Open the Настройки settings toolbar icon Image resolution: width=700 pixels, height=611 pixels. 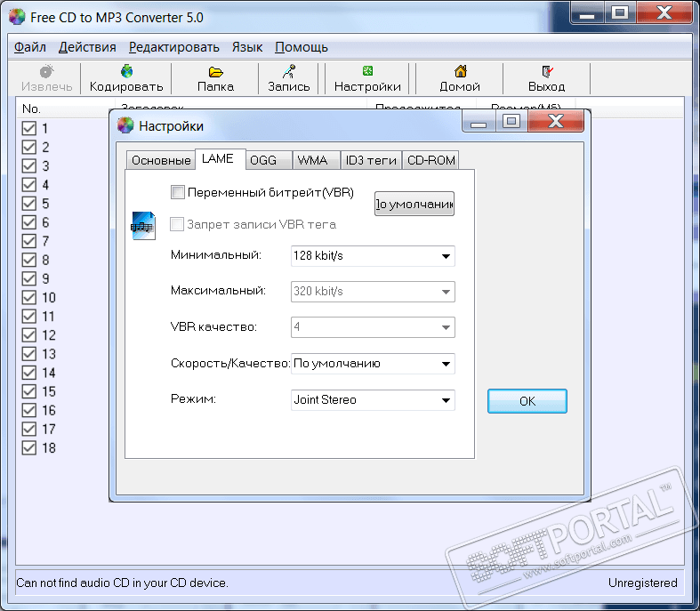(367, 71)
